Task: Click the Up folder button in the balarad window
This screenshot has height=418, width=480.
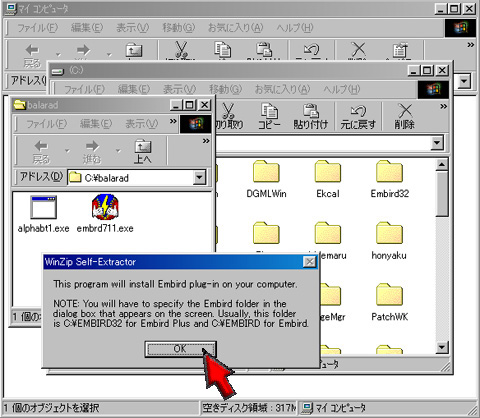Action: click(143, 152)
